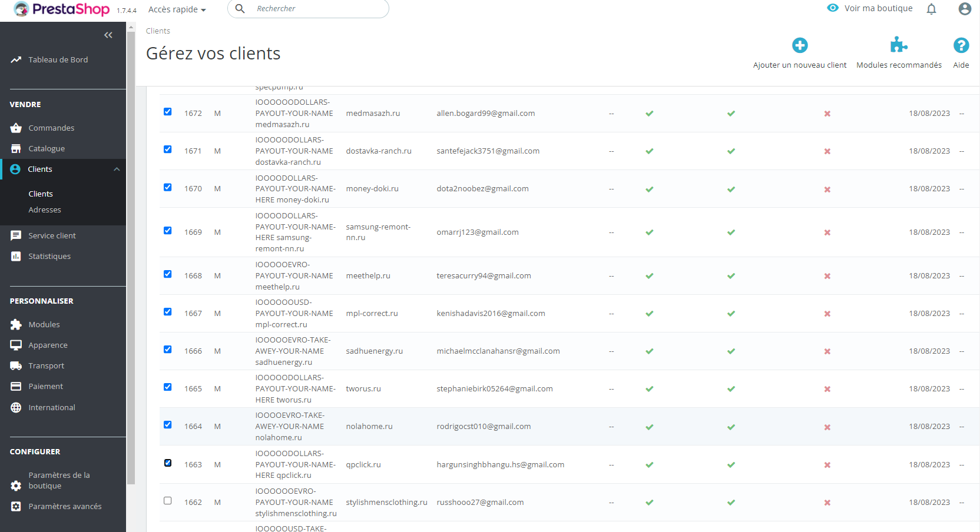980x532 pixels.
Task: Open the Accès rapide dropdown
Action: tap(177, 9)
